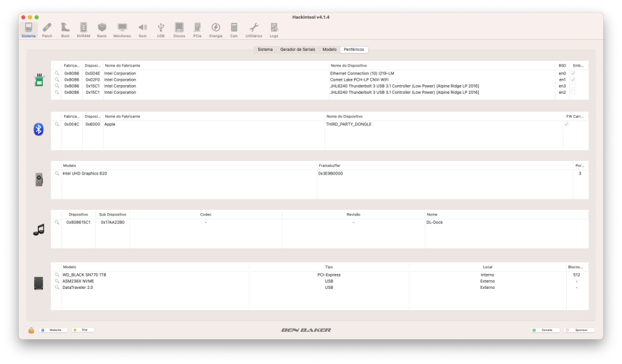Open the Monitores toolbar section
This screenshot has height=364, width=622.
(x=122, y=30)
